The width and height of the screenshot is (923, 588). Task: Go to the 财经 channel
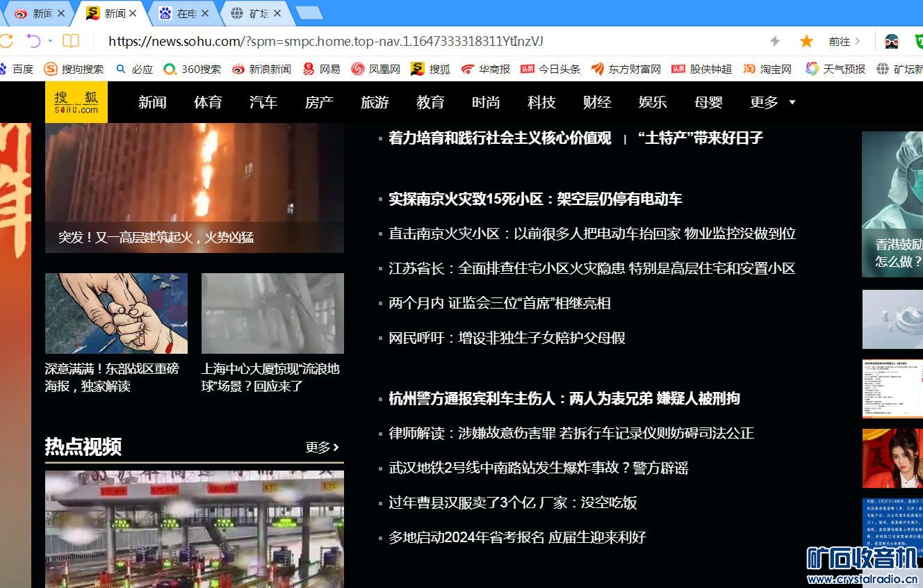597,102
